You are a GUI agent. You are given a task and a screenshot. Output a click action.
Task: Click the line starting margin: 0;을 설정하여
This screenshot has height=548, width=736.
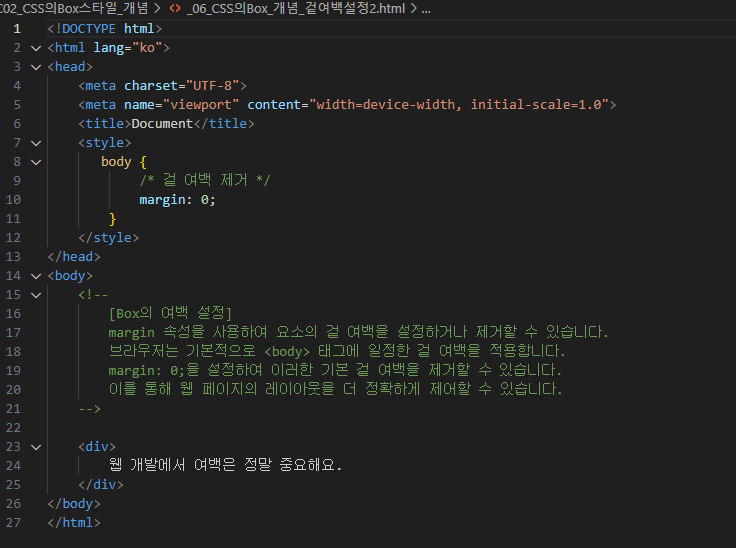pos(335,370)
